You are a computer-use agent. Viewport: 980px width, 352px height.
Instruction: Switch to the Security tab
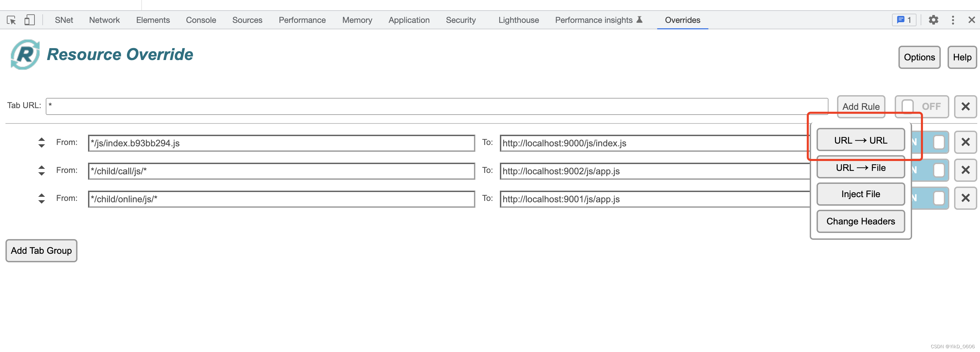(x=461, y=20)
